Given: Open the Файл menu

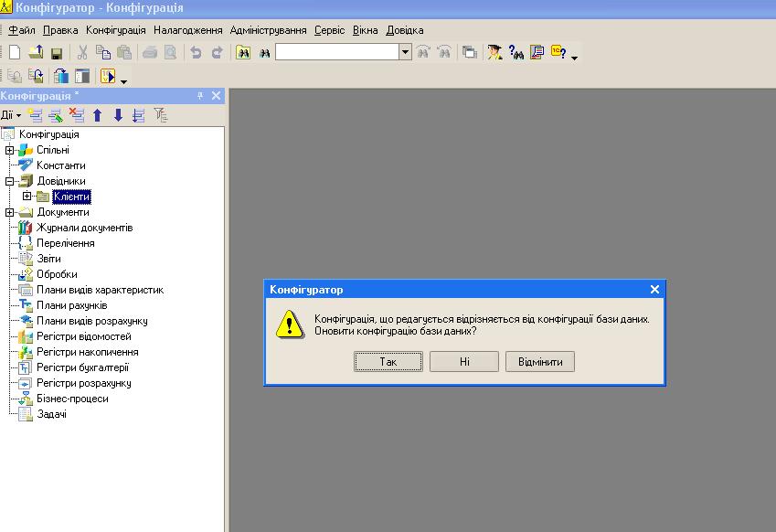Looking at the screenshot, I should coord(22,30).
